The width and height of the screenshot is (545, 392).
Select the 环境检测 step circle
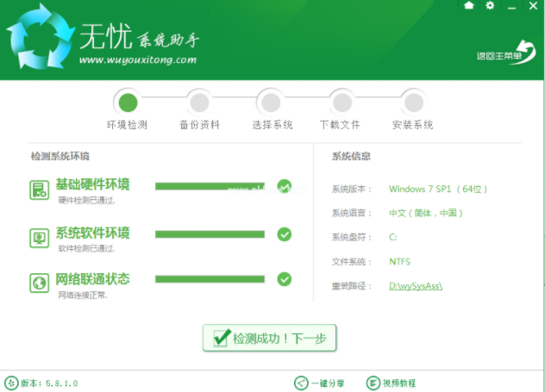[x=128, y=103]
